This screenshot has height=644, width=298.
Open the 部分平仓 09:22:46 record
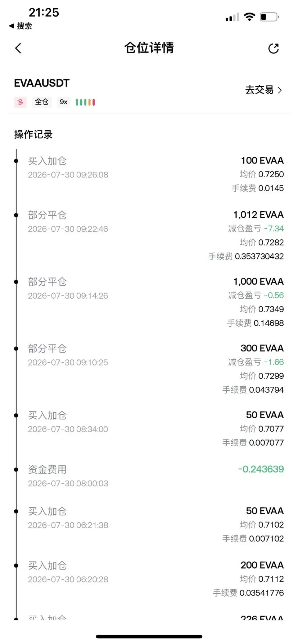click(149, 235)
